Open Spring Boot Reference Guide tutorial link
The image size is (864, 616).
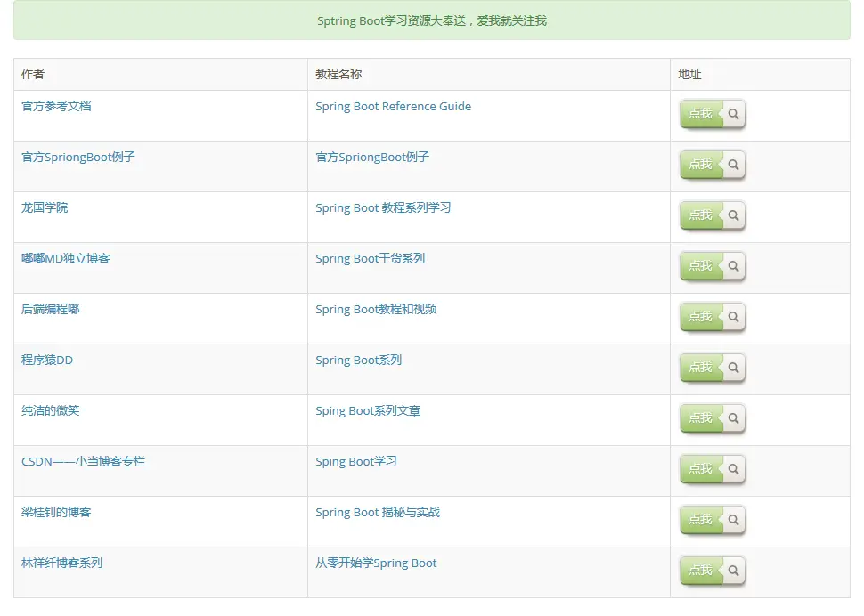point(394,106)
